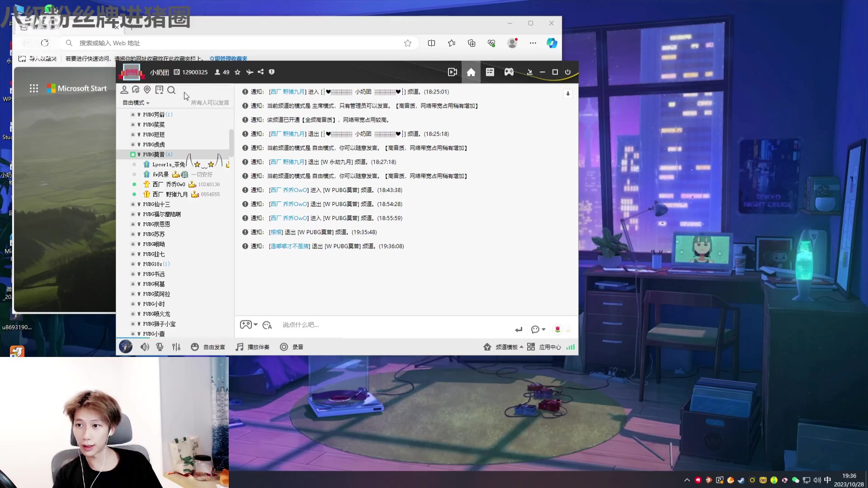Click the round user avatar at bottom left
The image size is (868, 488).
pos(126,347)
